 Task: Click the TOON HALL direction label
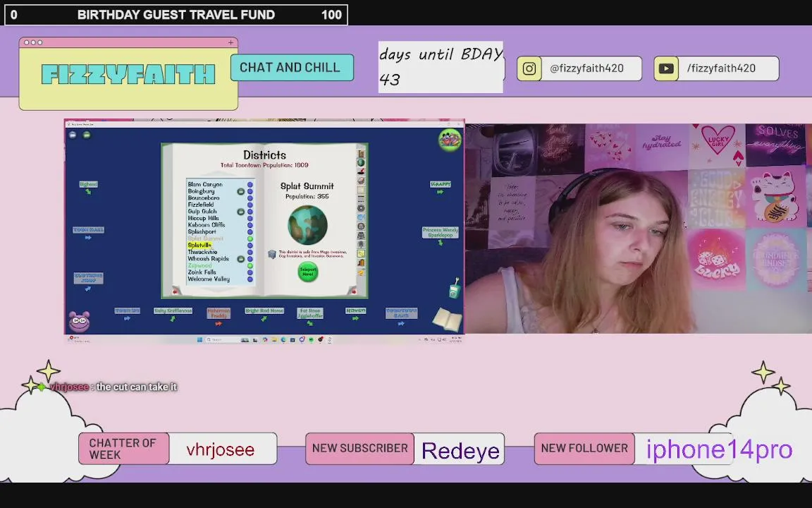pos(89,229)
